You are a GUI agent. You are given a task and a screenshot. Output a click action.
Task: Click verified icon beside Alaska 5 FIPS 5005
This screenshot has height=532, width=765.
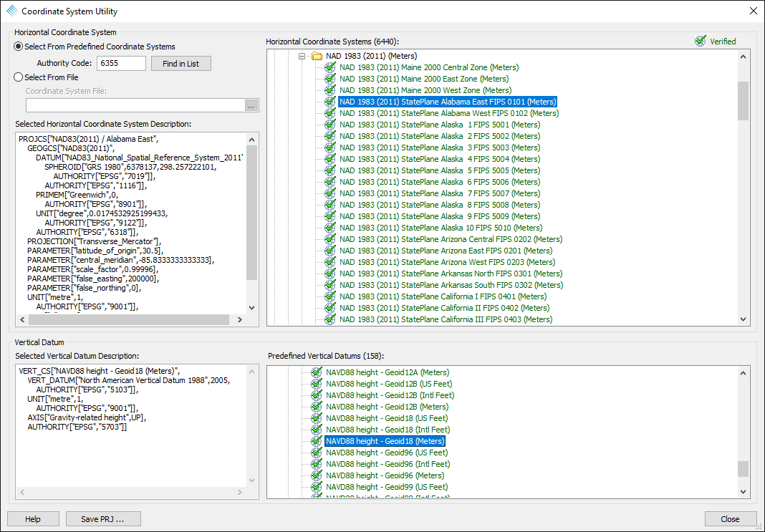pyautogui.click(x=330, y=170)
